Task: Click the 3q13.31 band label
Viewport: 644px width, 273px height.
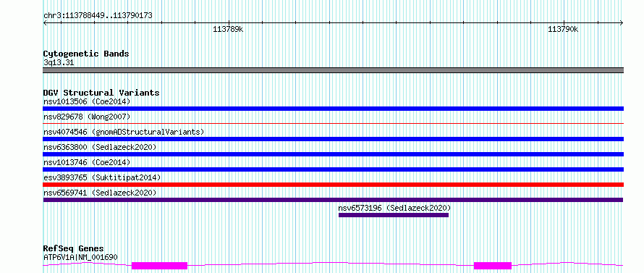Action: coord(59,63)
